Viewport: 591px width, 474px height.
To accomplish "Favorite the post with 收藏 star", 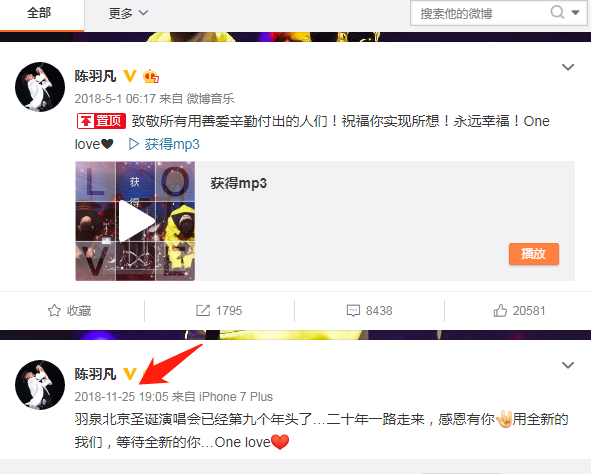I will pos(69,311).
